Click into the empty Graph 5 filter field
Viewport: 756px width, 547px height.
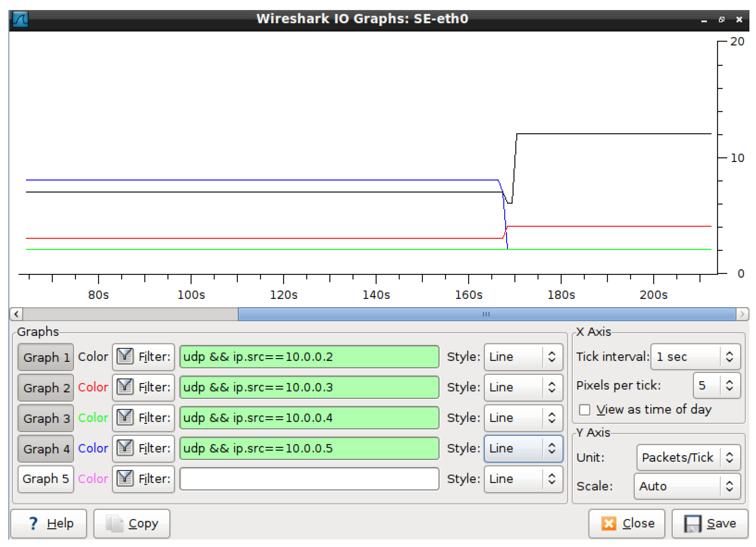[x=309, y=479]
